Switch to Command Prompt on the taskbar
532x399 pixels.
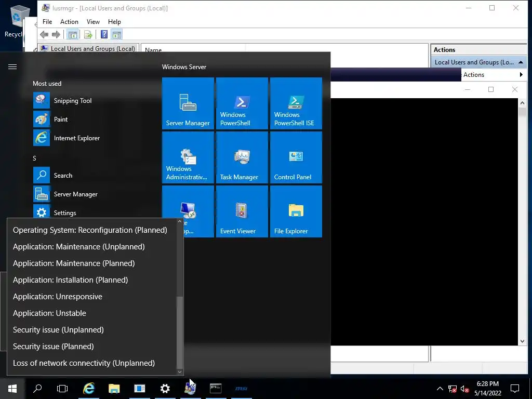pos(216,389)
